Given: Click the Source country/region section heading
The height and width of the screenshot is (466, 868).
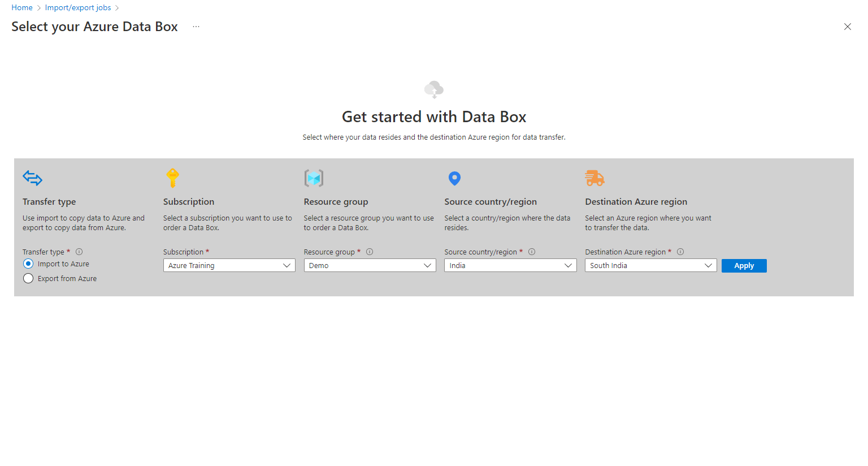Looking at the screenshot, I should point(491,202).
